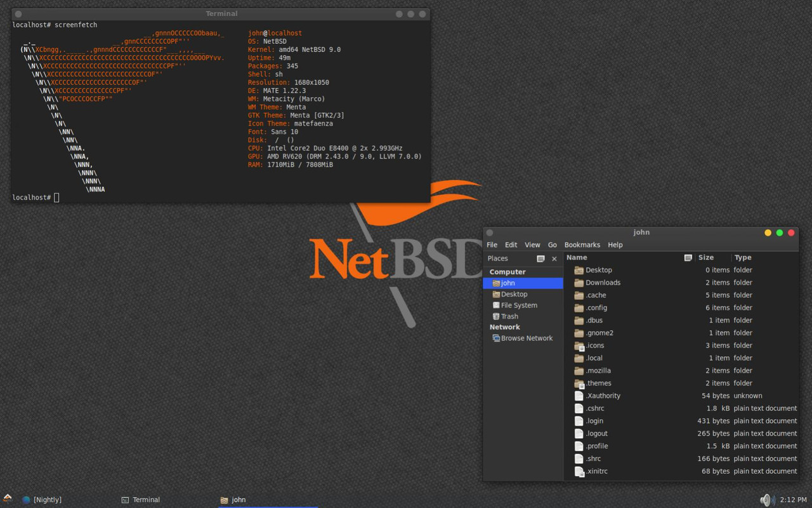Select the .local folder name
812x508 pixels.
pyautogui.click(x=594, y=358)
